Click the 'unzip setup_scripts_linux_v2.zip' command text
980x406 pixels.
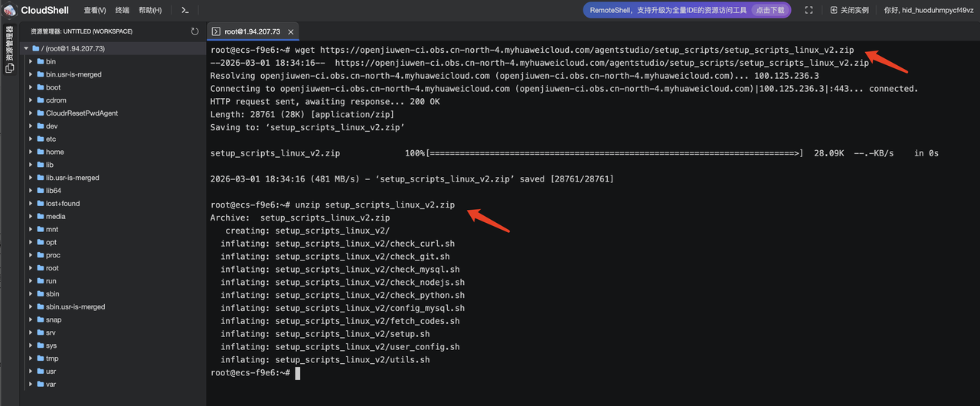coord(375,205)
